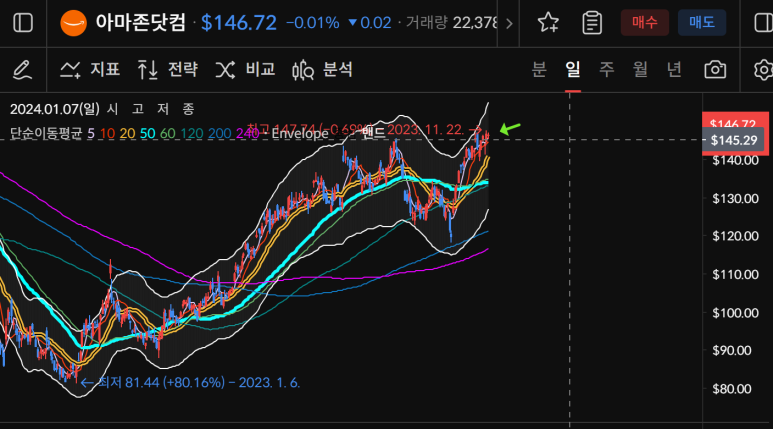773x429 pixels.
Task: Click the $146.72 current price
Action: pos(239,23)
